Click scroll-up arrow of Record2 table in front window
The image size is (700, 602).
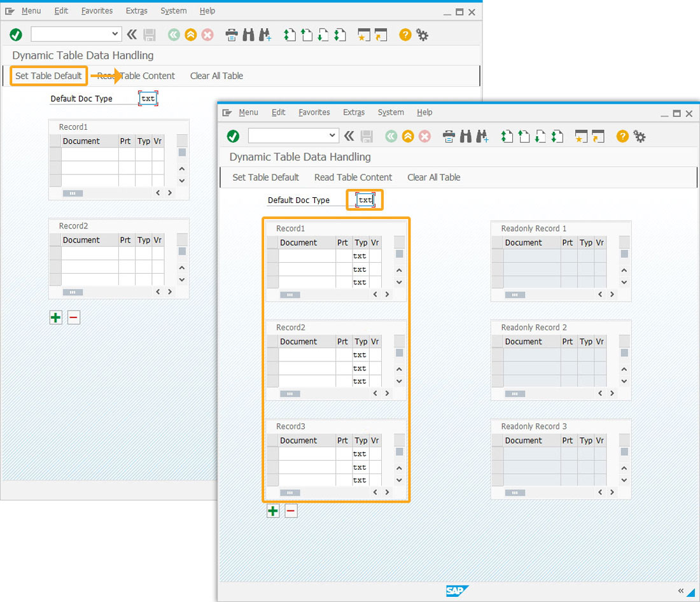pyautogui.click(x=399, y=369)
